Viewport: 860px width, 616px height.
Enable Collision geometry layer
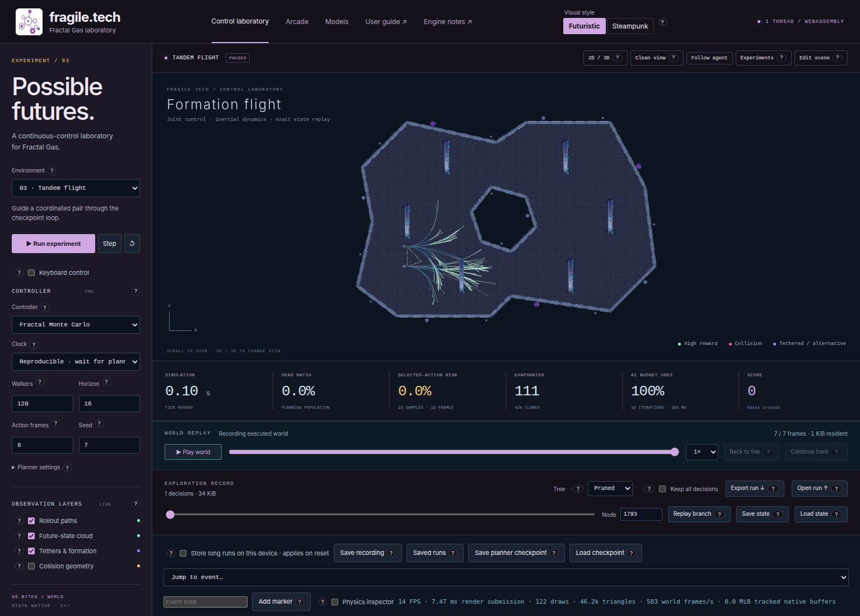(31, 566)
